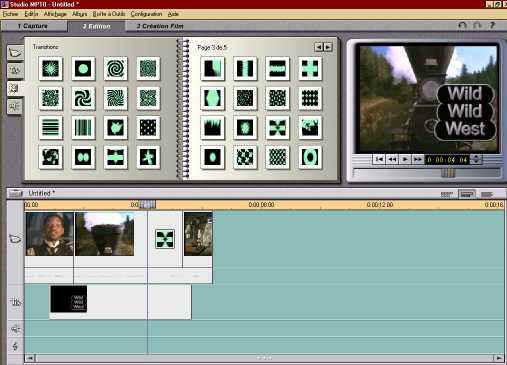Show video scenes album via camera tab
The width and height of the screenshot is (507, 365).
pos(15,53)
